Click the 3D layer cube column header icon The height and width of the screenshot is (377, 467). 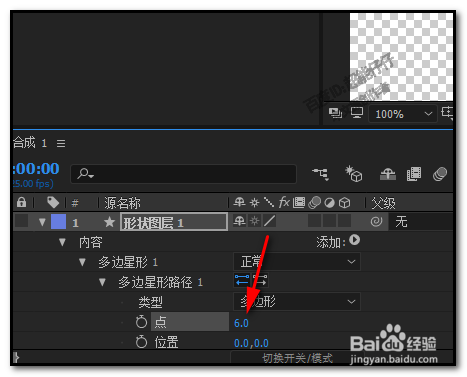coord(344,202)
